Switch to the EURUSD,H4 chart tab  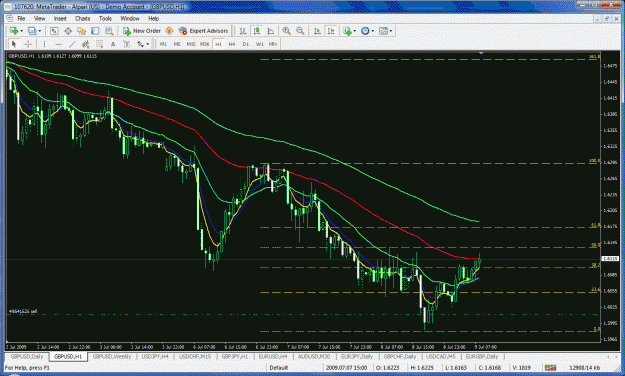[273, 356]
